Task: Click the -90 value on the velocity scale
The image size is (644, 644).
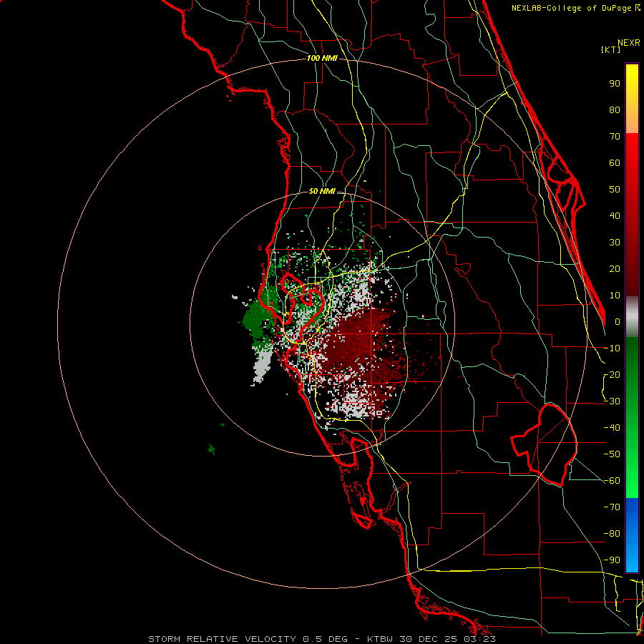Action: [x=612, y=560]
